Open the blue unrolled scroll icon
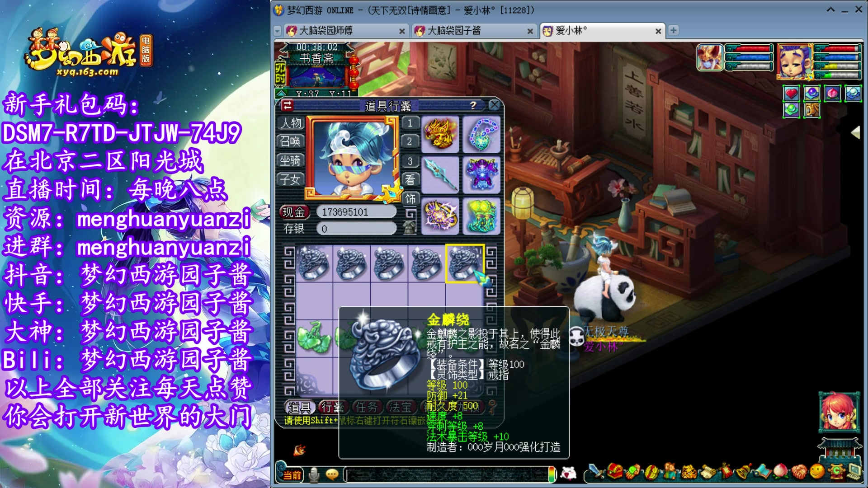Image resolution: width=868 pixels, height=488 pixels. point(762,472)
